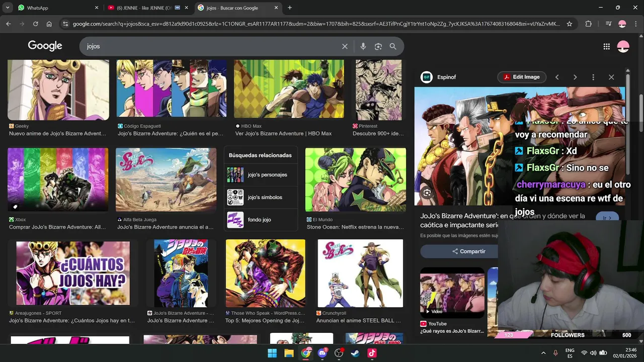The height and width of the screenshot is (362, 644).
Task: Open the Chrome extensions puzzle icon
Action: [x=588, y=24]
